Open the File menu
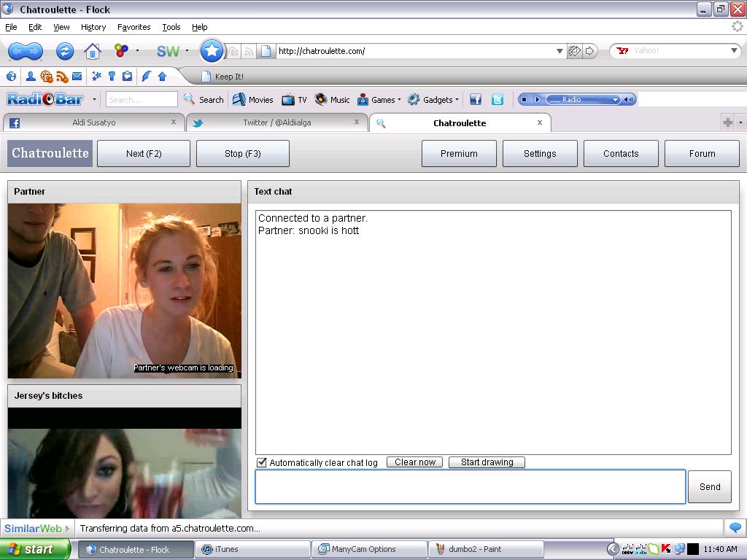 point(11,27)
